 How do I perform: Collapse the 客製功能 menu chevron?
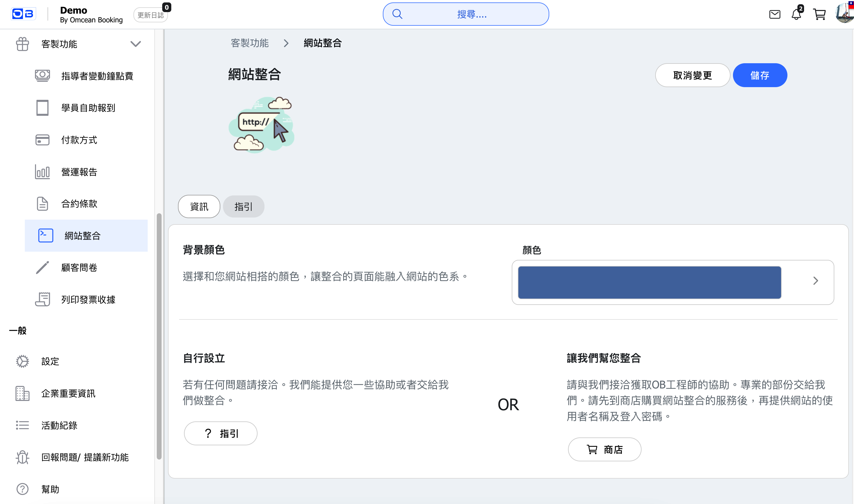point(136,44)
